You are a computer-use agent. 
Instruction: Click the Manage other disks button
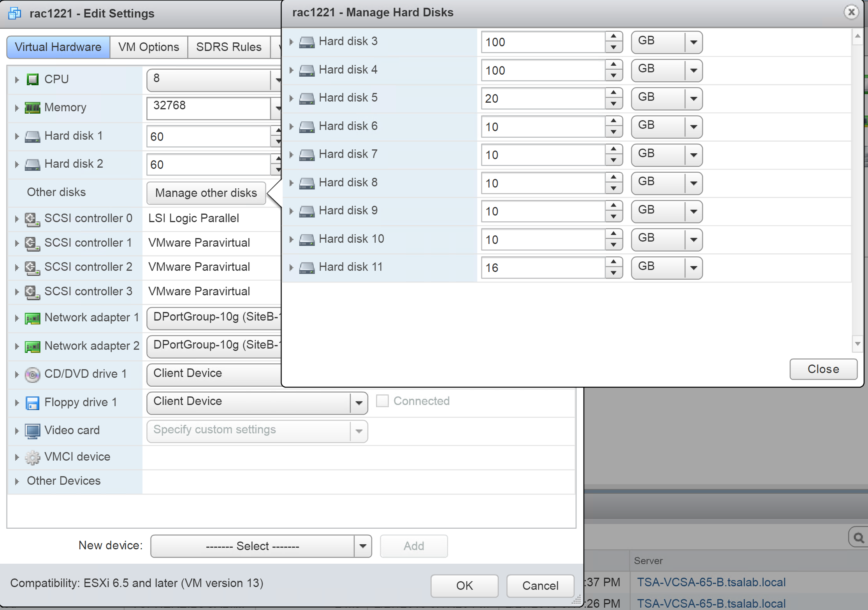(x=206, y=193)
